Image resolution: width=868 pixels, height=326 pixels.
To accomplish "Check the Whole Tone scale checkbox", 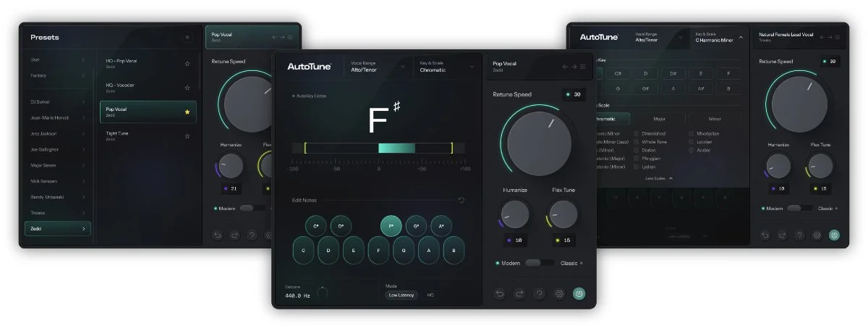I will (x=637, y=142).
